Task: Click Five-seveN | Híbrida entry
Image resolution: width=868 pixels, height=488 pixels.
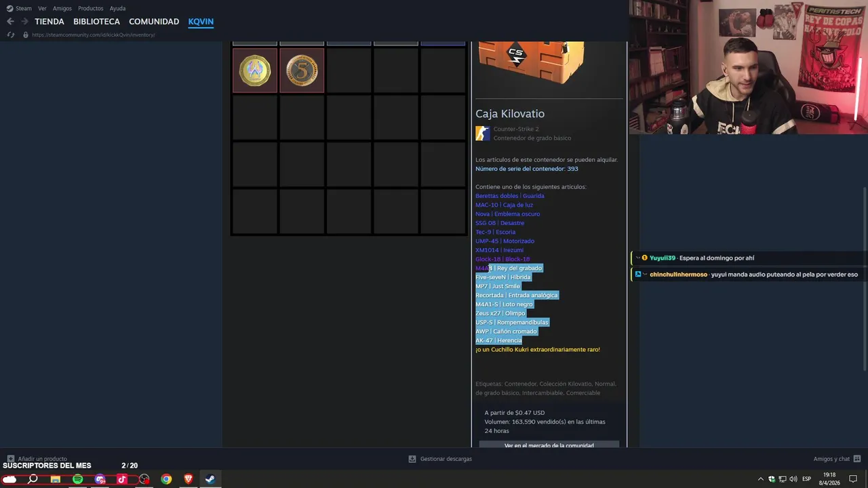Action: tap(503, 277)
